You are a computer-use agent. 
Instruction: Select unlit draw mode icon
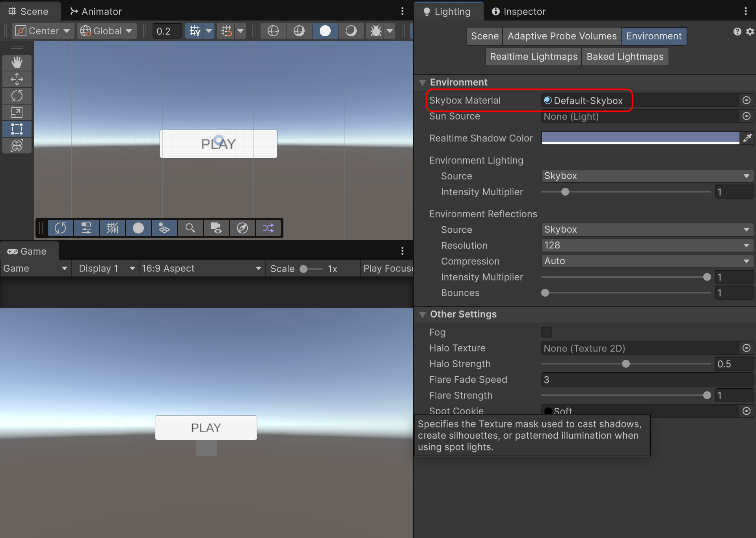pyautogui.click(x=351, y=31)
